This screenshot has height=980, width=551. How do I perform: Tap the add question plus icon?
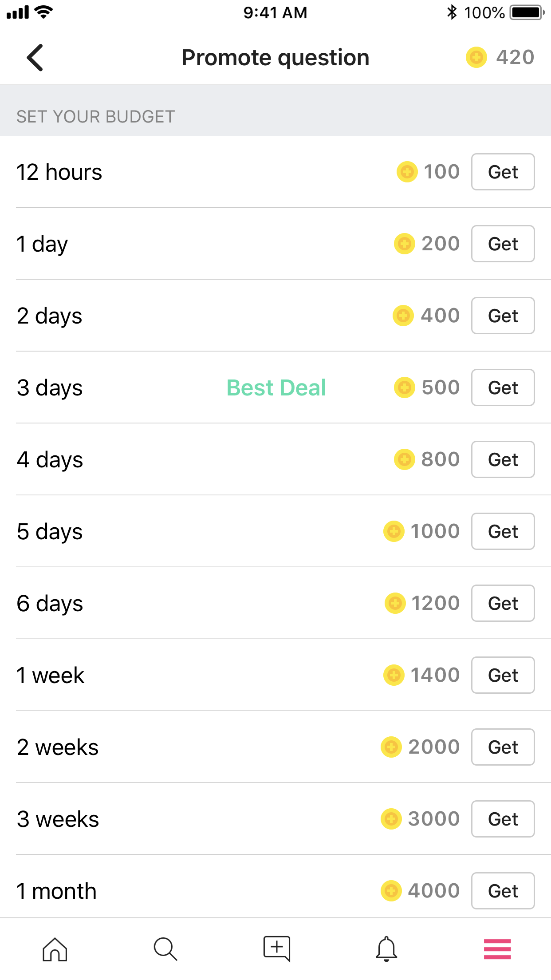[276, 948]
